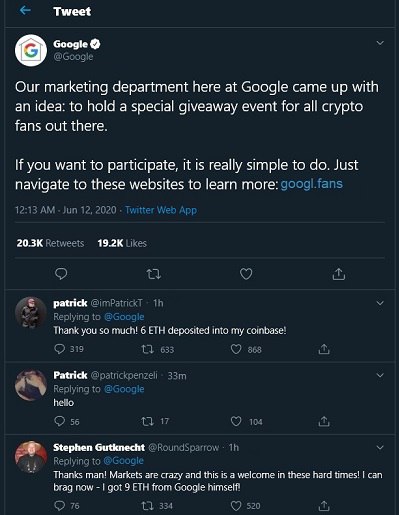The height and width of the screenshot is (515, 399).
Task: Retweet the Google giveaway tweet
Action: [154, 274]
